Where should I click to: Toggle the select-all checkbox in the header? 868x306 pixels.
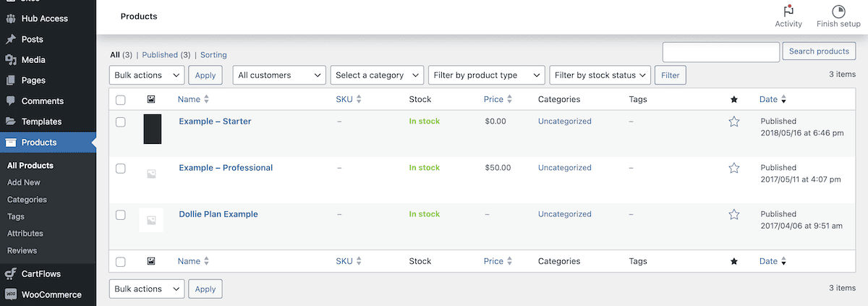pos(121,100)
